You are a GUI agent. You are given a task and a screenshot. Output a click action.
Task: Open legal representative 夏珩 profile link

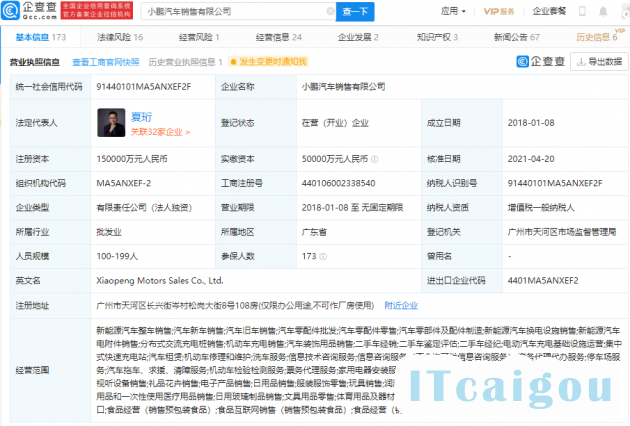click(141, 117)
